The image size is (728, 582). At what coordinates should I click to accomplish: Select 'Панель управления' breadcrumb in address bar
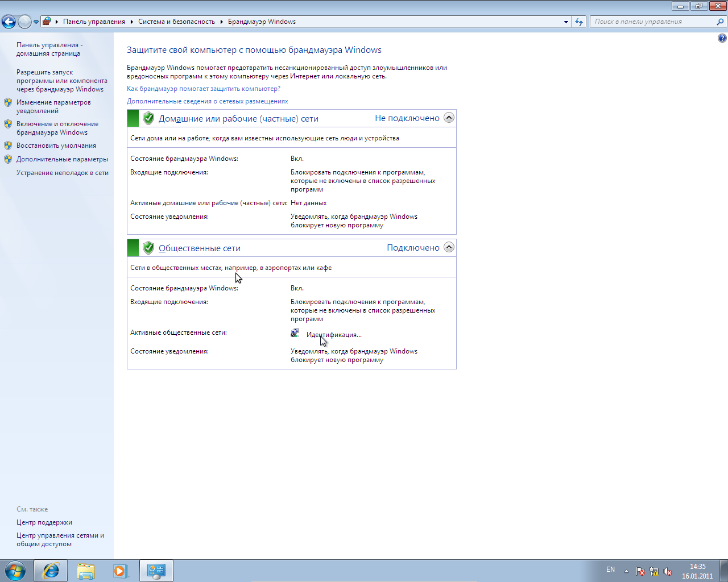(94, 22)
